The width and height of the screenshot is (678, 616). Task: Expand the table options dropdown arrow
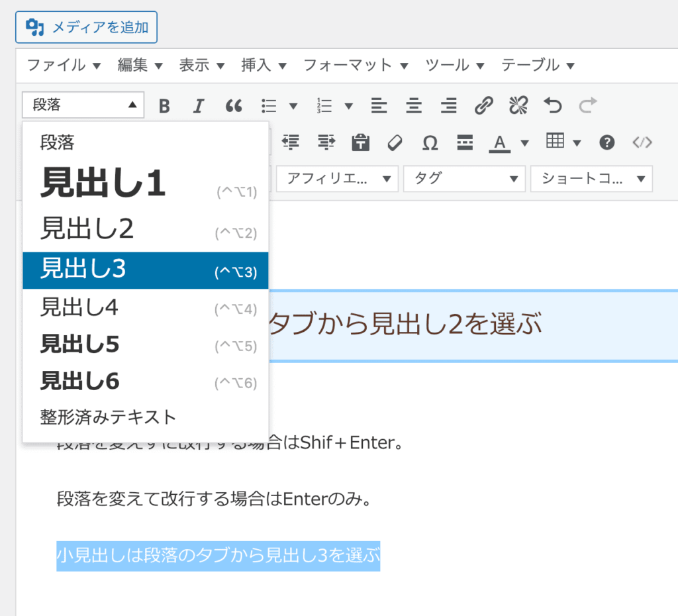tap(575, 142)
